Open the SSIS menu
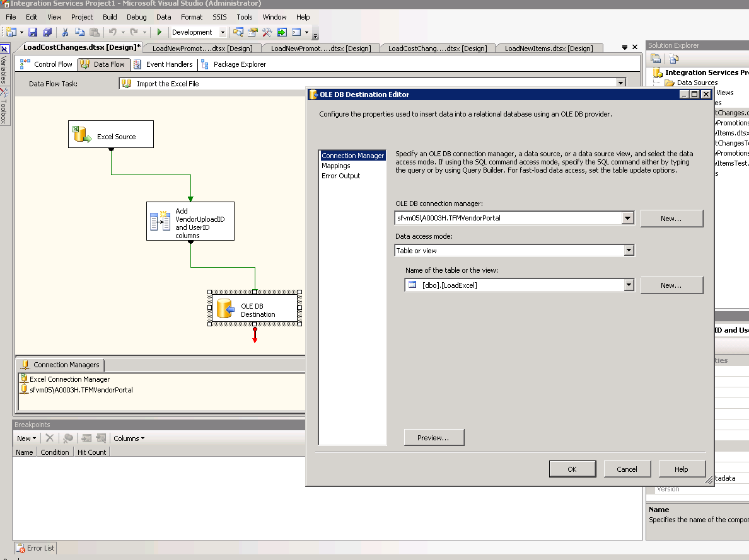 [219, 17]
